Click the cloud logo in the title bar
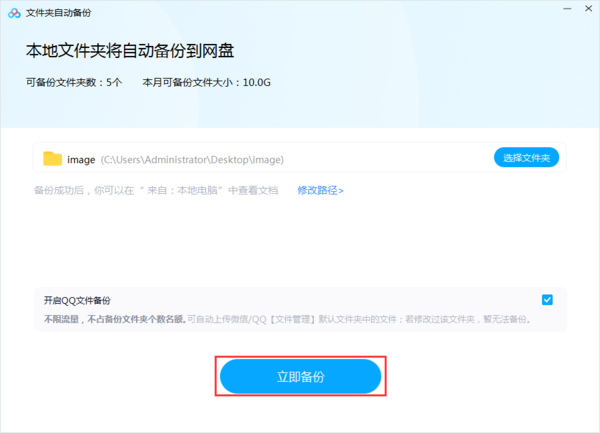 12,11
